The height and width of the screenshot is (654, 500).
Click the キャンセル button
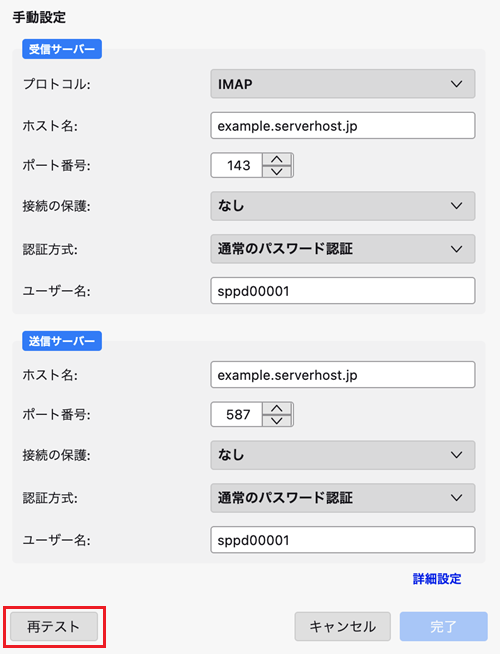click(342, 626)
